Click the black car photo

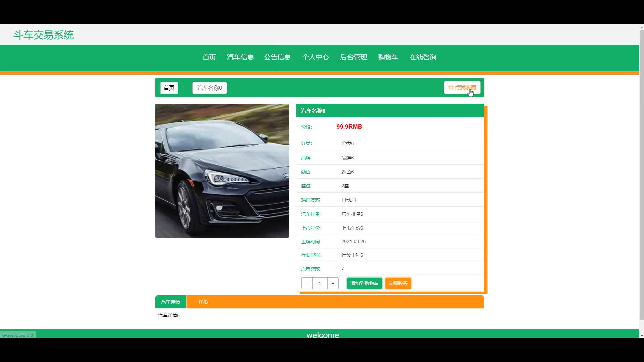tap(222, 171)
